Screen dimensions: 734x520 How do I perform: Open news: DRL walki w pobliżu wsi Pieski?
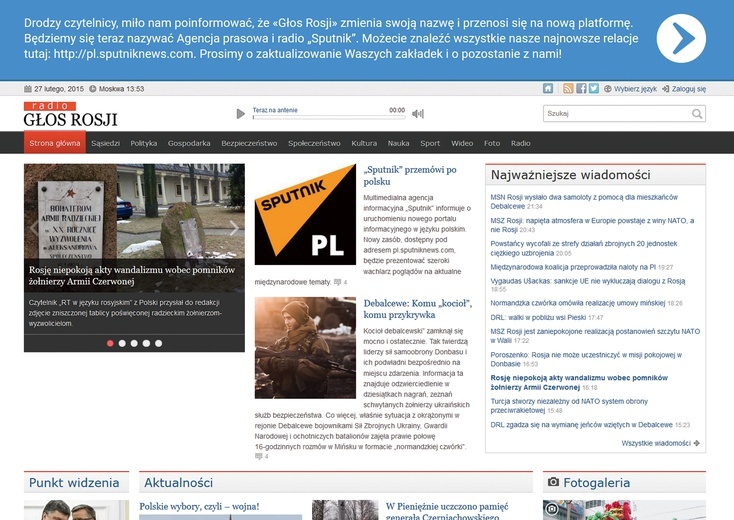point(538,317)
